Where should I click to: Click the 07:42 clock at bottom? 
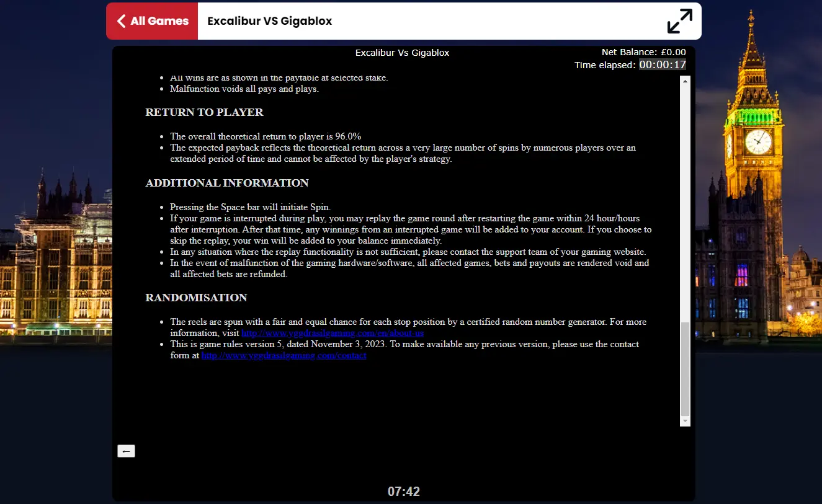click(404, 492)
